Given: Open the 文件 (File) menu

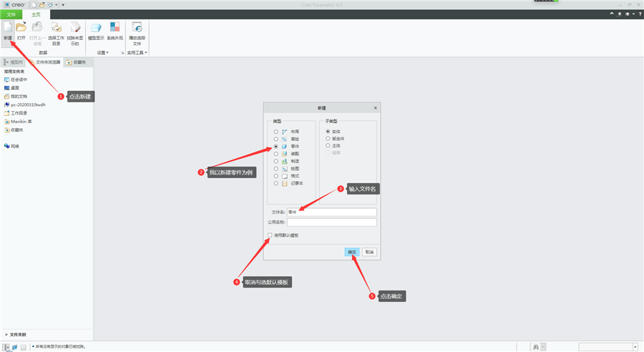Looking at the screenshot, I should point(11,14).
